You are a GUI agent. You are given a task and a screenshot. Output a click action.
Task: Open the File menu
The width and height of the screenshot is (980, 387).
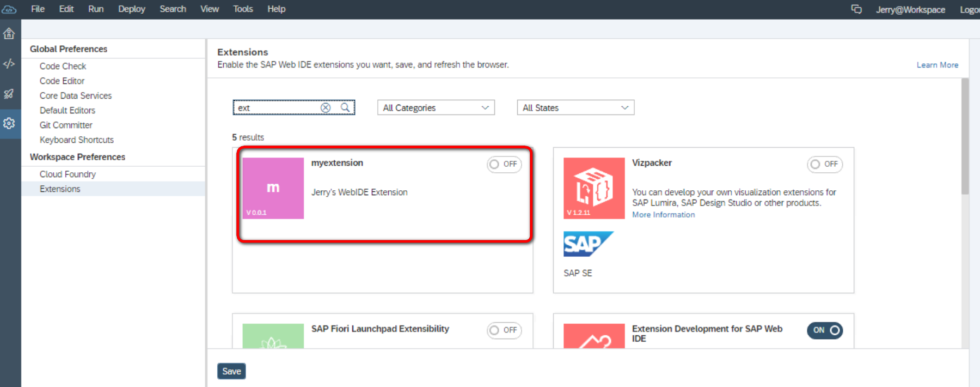(x=38, y=9)
